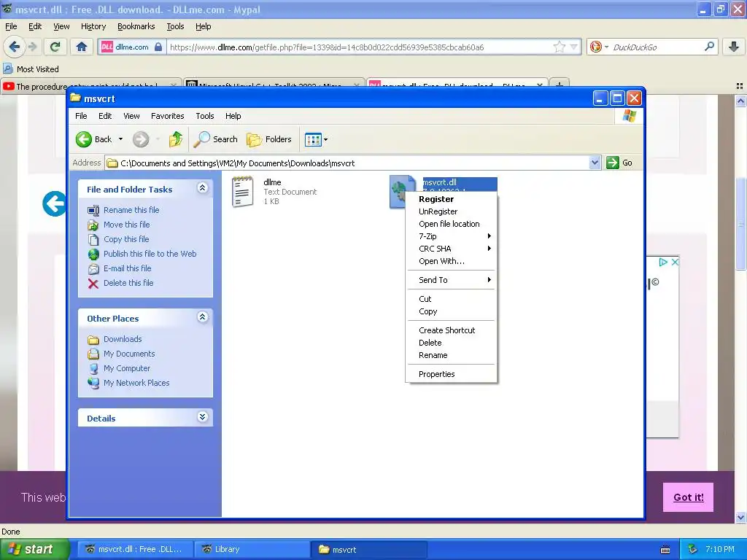
Task: Click the msvcrt.dll browser taskbar button
Action: (135, 550)
